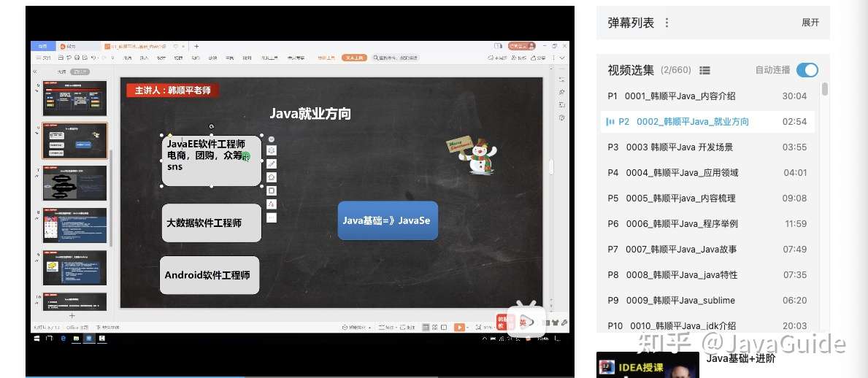Click the Java就业方向 slide title
868x378 pixels.
(310, 114)
